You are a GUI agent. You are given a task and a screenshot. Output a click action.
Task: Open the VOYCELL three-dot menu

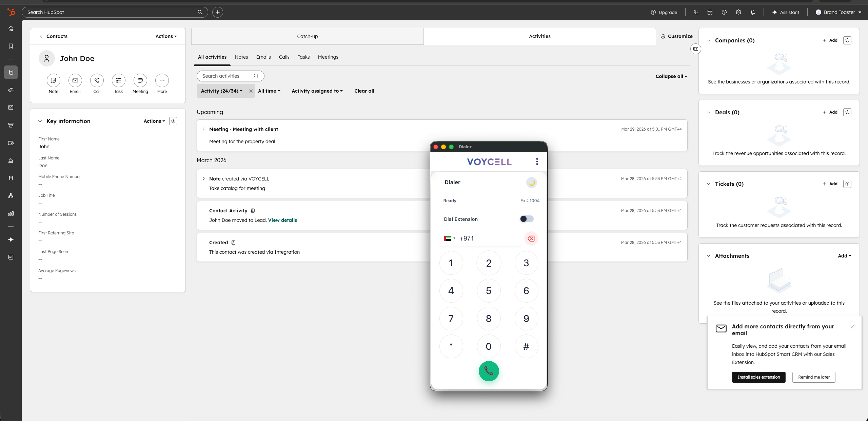[x=537, y=162]
